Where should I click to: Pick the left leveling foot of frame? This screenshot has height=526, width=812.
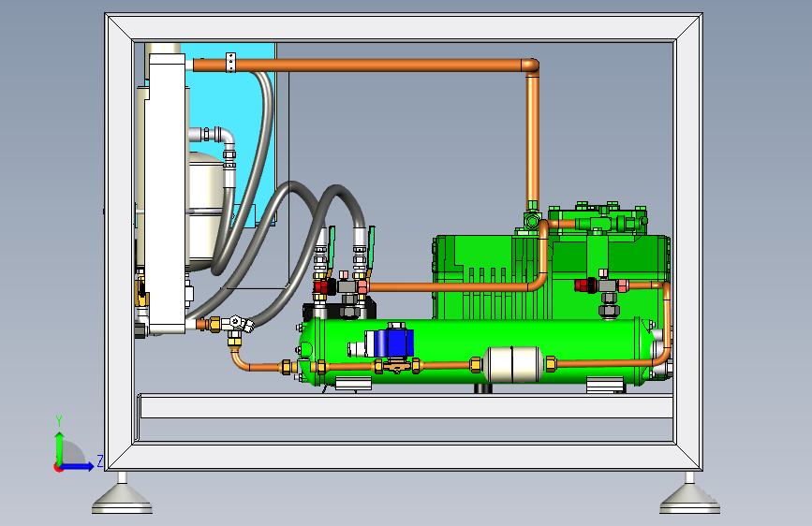(122, 493)
